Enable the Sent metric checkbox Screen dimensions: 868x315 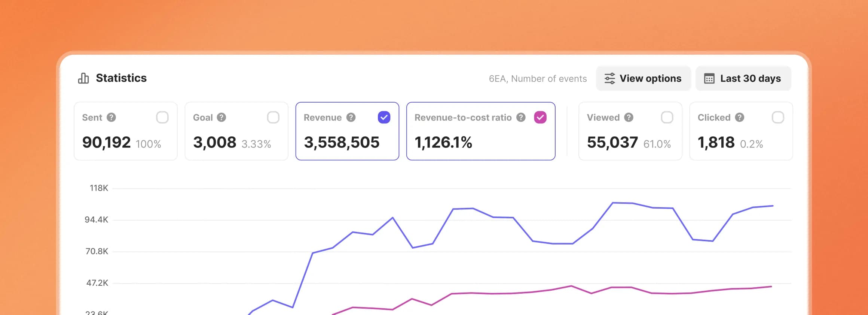point(162,118)
